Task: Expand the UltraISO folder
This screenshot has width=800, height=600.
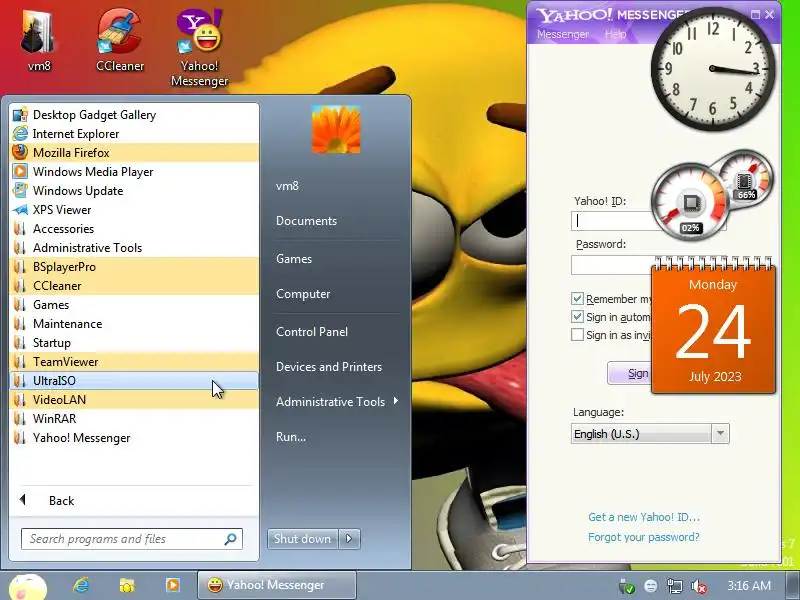Action: pos(134,381)
